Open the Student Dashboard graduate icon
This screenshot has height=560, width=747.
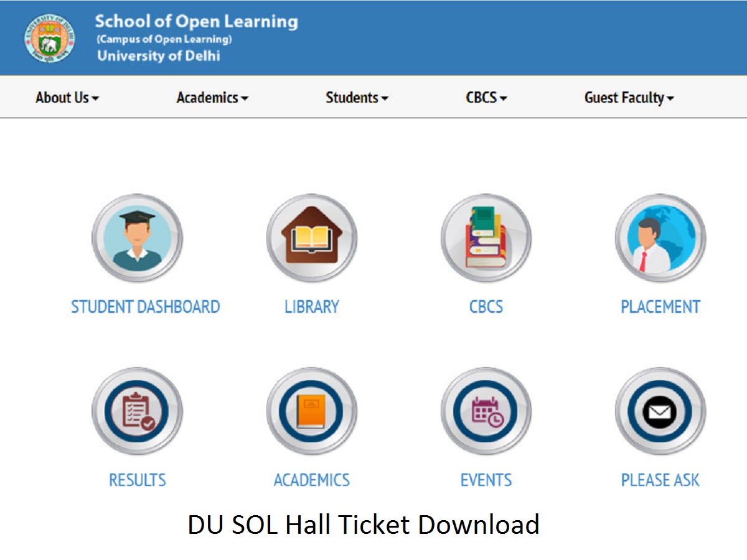coord(137,239)
